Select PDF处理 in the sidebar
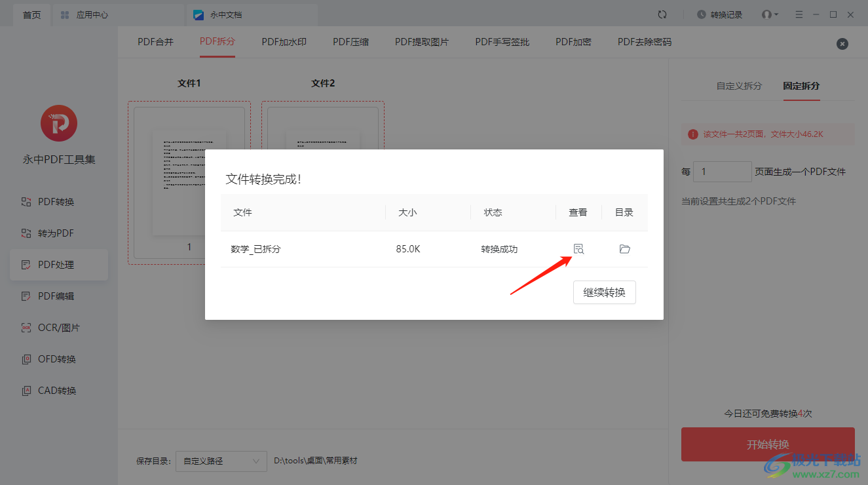The image size is (868, 485). coord(59,265)
